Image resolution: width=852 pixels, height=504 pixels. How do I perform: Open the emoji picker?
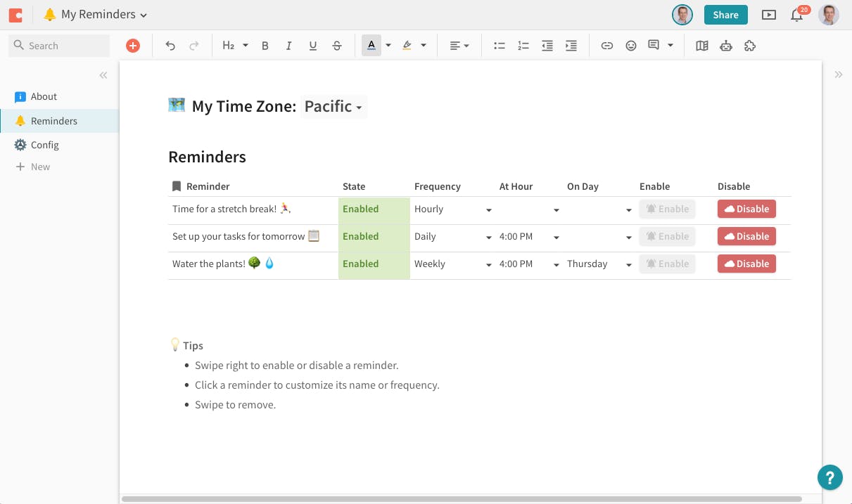click(x=631, y=46)
